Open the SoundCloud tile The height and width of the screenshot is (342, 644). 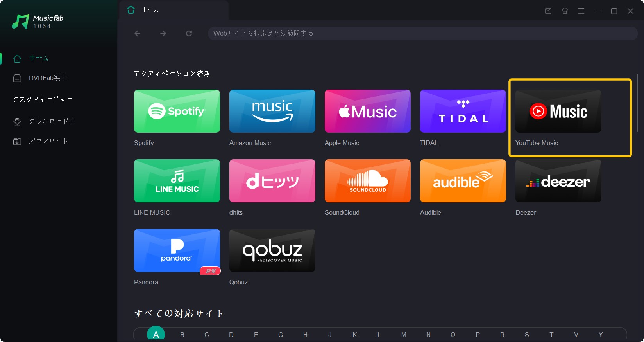click(x=367, y=181)
